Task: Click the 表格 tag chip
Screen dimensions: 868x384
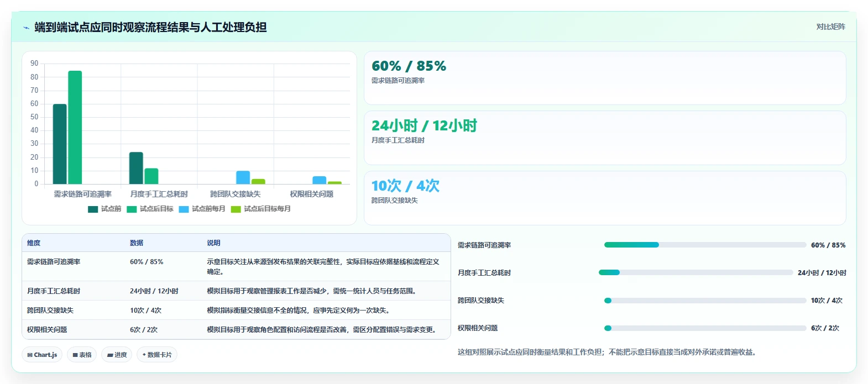Action: [82, 355]
